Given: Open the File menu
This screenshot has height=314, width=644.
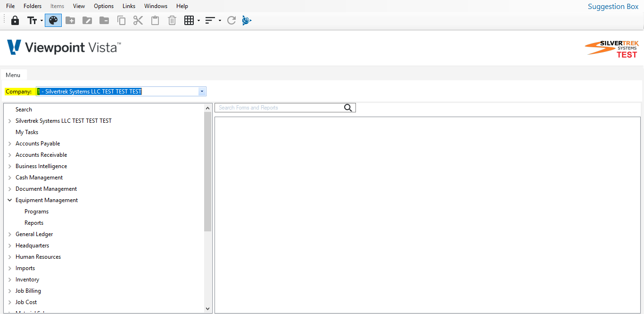Looking at the screenshot, I should tap(10, 6).
